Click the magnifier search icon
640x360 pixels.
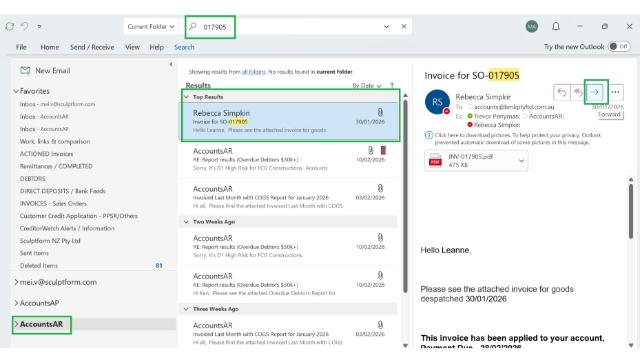193,27
